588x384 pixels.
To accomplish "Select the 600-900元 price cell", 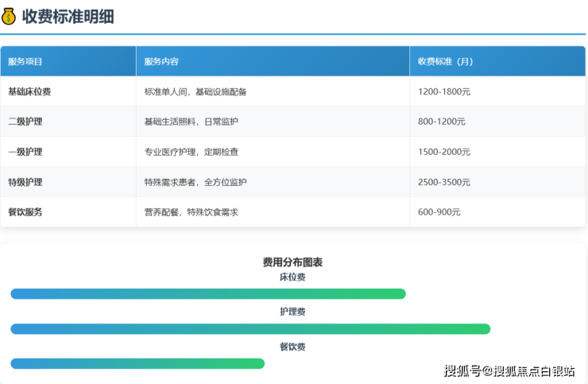I will pos(439,212).
